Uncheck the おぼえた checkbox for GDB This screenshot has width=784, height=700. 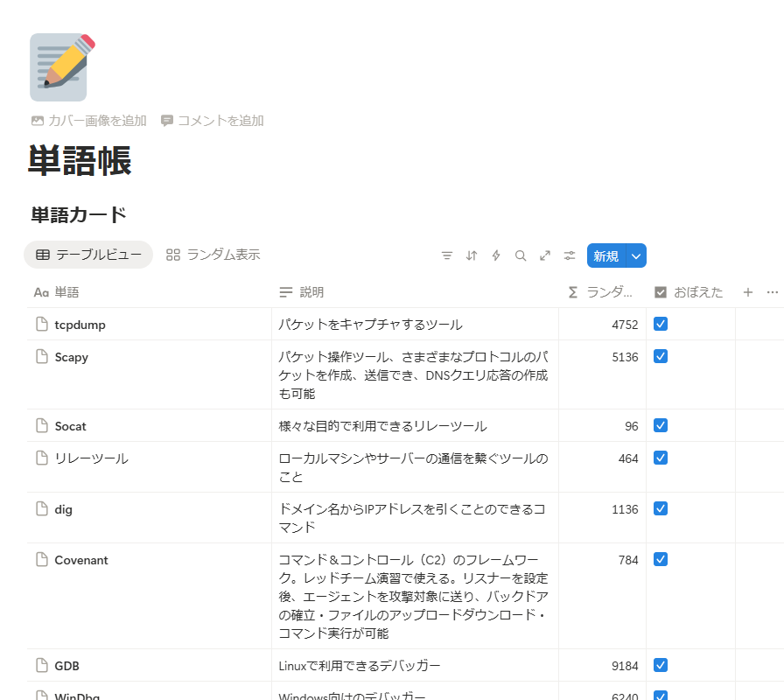[661, 666]
